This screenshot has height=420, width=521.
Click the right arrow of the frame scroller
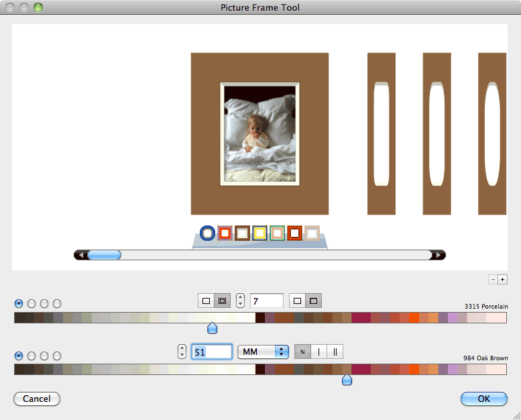[x=439, y=255]
